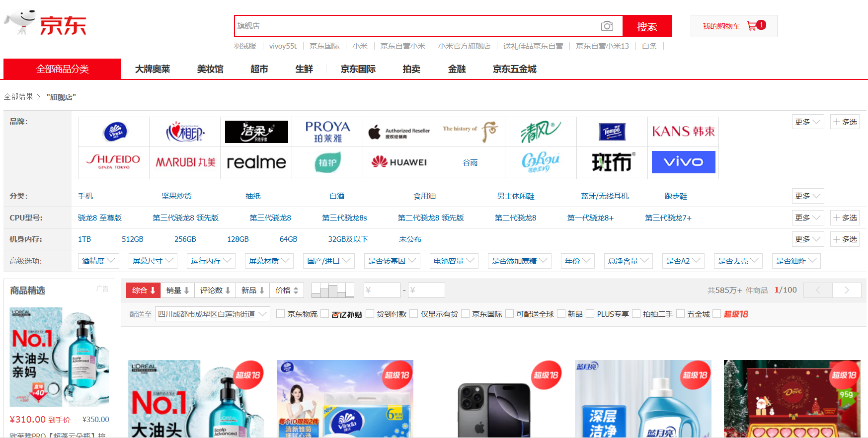The image size is (868, 438).
Task: Open the 屏幕材质 dropdown
Action: 269,261
